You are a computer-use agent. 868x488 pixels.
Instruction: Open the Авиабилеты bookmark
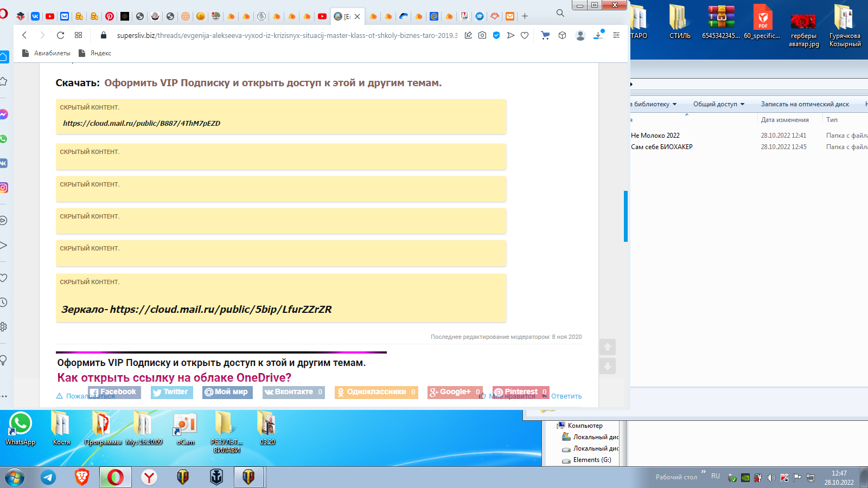[x=46, y=53]
